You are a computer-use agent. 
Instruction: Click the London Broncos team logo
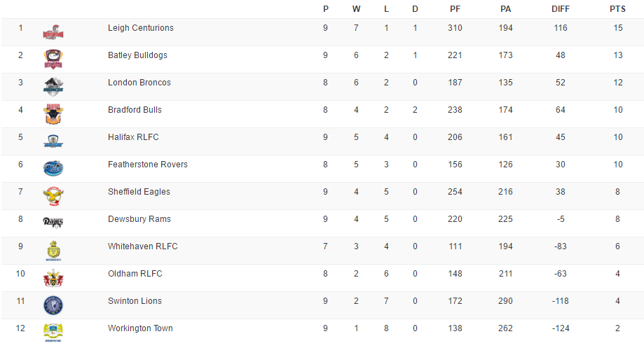53,87
